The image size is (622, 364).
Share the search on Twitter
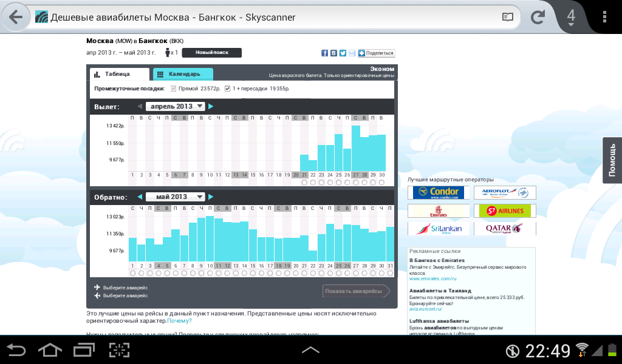343,53
